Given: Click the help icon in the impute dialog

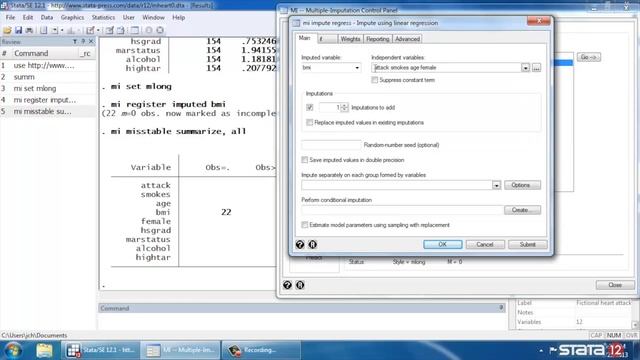Looking at the screenshot, I should click(x=300, y=244).
